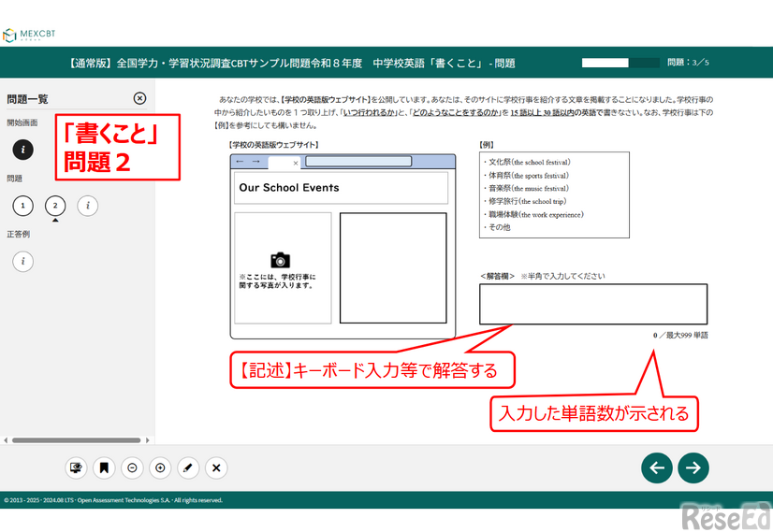Zoom in with the plus icon
This screenshot has height=532, width=773.
pos(160,467)
